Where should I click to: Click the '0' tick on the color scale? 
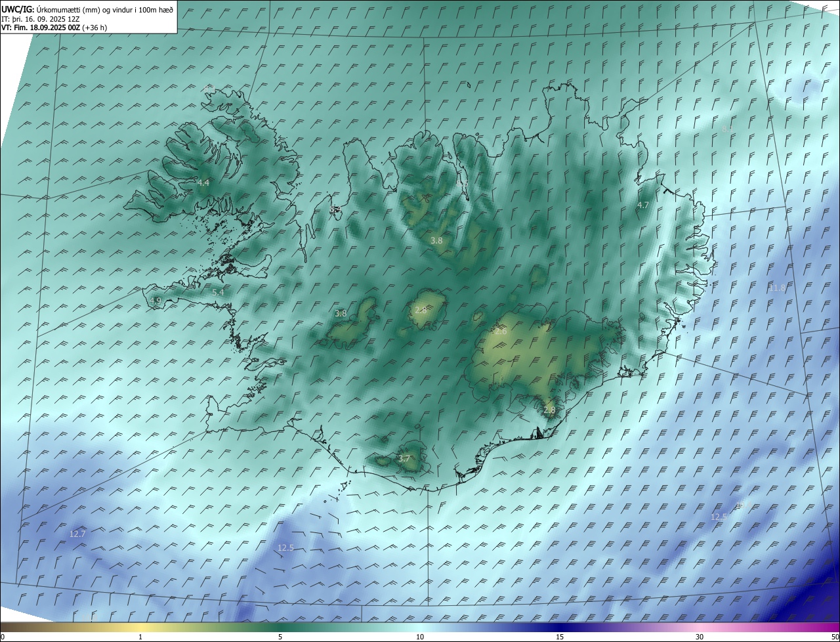click(x=3, y=637)
